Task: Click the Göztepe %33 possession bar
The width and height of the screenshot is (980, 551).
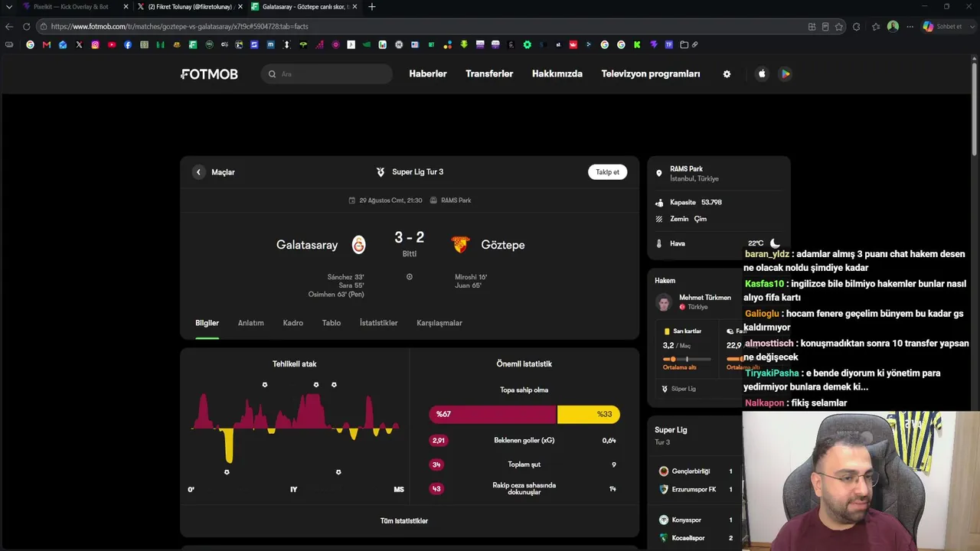Action: point(589,414)
